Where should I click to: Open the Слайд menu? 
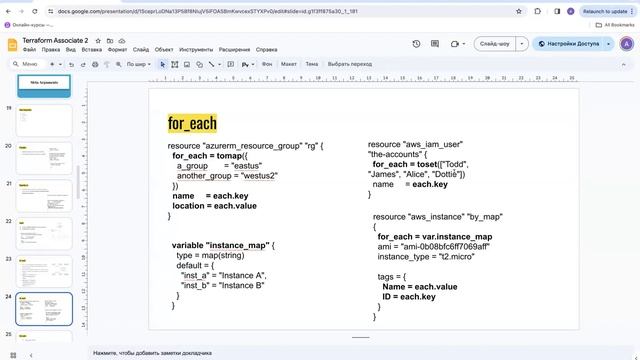click(141, 50)
